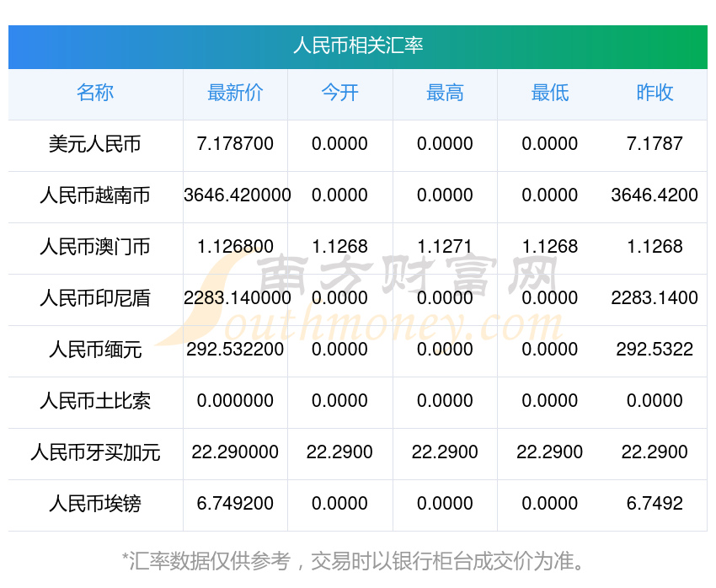The image size is (716, 588).
Task: Click previous close value 2283.1400
Action: pos(655,297)
